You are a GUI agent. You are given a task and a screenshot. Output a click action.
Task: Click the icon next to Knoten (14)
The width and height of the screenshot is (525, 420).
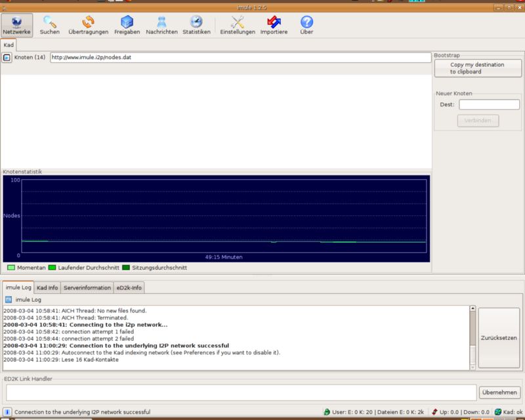(x=7, y=58)
